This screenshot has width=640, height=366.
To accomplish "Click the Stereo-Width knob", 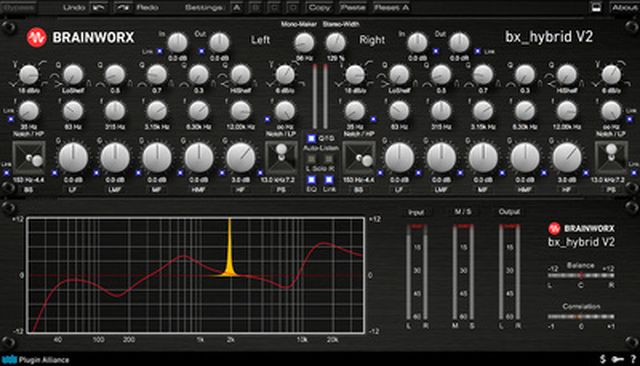I will coord(335,42).
